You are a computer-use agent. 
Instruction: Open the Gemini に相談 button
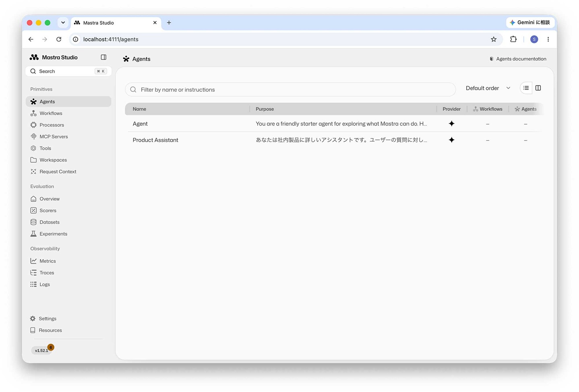[529, 23]
